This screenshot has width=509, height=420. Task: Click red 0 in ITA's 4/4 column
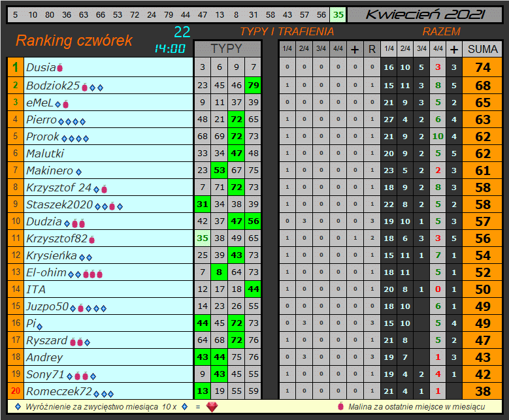click(x=438, y=289)
